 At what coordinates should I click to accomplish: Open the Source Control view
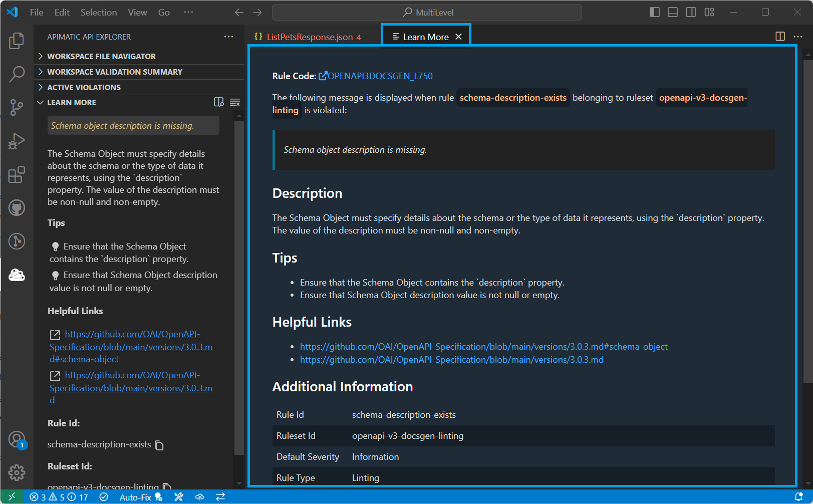(17, 107)
